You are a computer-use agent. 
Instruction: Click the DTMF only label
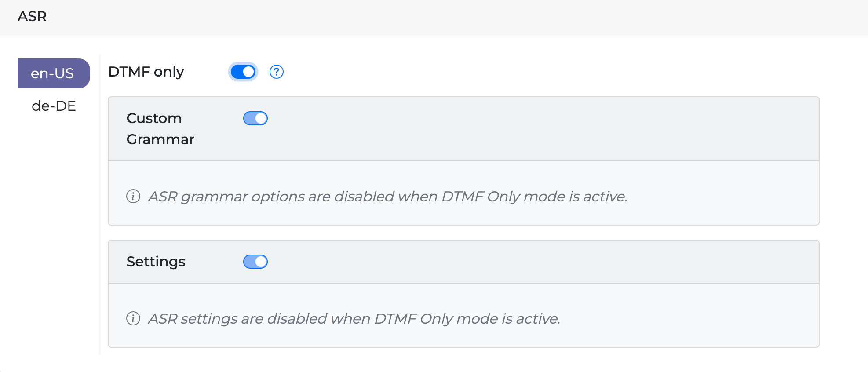(x=146, y=72)
